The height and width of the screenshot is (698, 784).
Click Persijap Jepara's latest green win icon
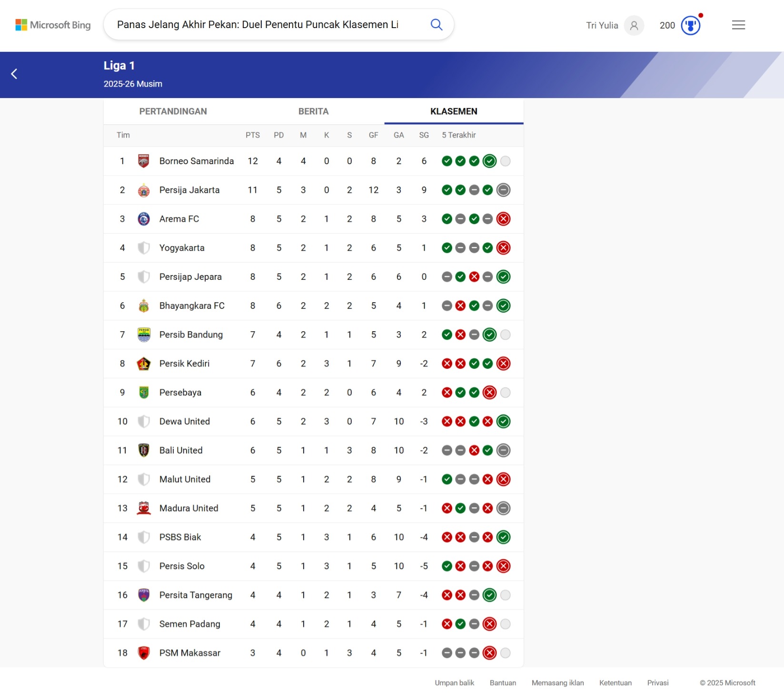point(503,277)
